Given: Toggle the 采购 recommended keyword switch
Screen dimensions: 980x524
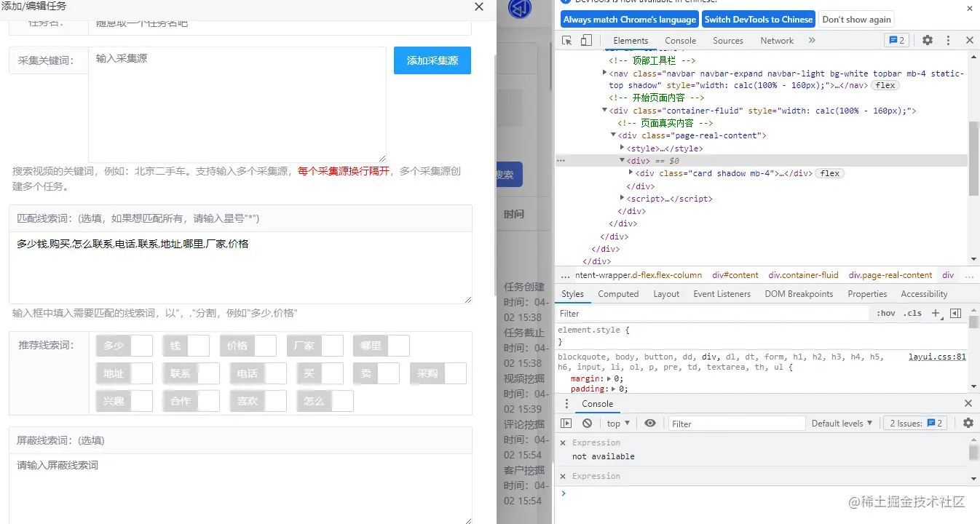Looking at the screenshot, I should click(x=438, y=373).
